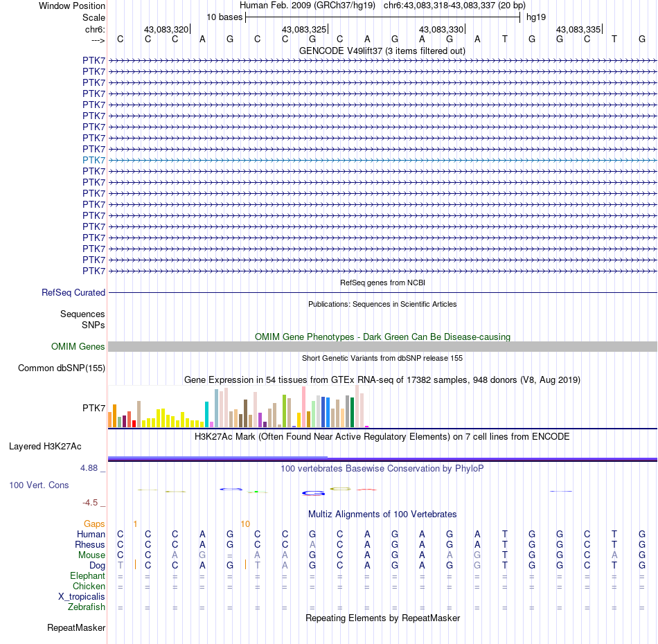Click the 100 Vert. Cons label
The width and height of the screenshot is (658, 644).
pyautogui.click(x=39, y=485)
